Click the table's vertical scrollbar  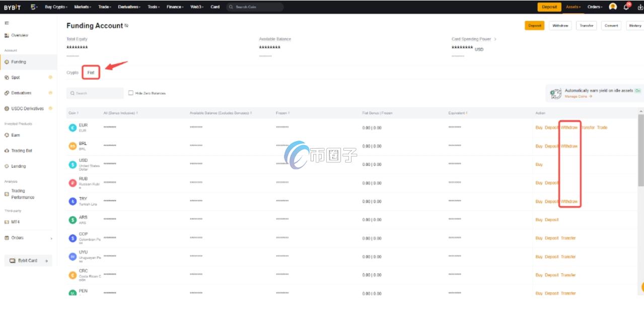click(x=640, y=151)
